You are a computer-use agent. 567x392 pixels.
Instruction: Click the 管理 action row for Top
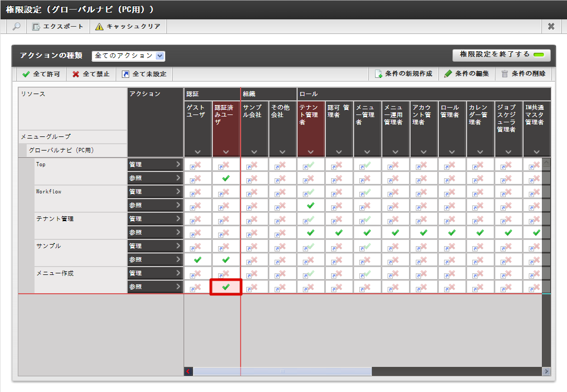tap(155, 165)
